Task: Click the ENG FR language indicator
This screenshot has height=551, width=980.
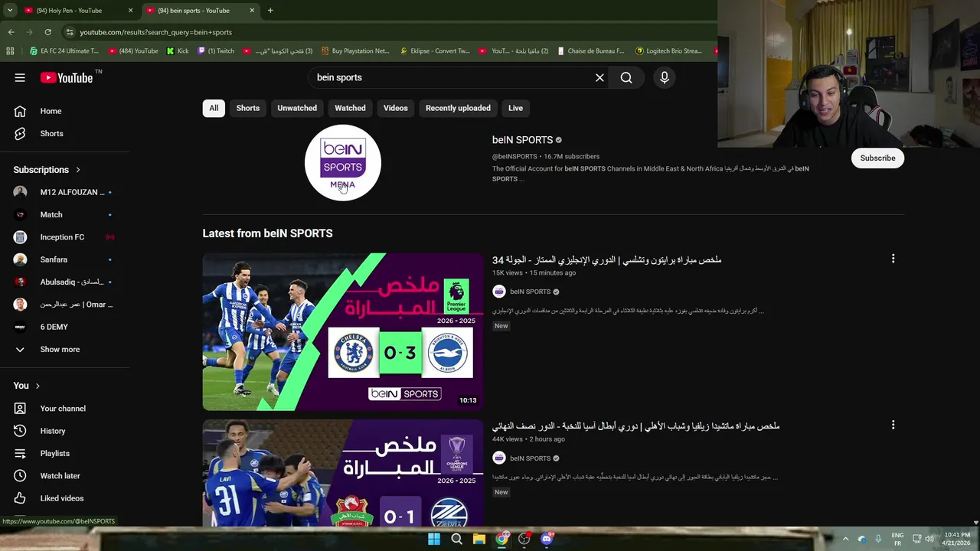Action: point(897,539)
